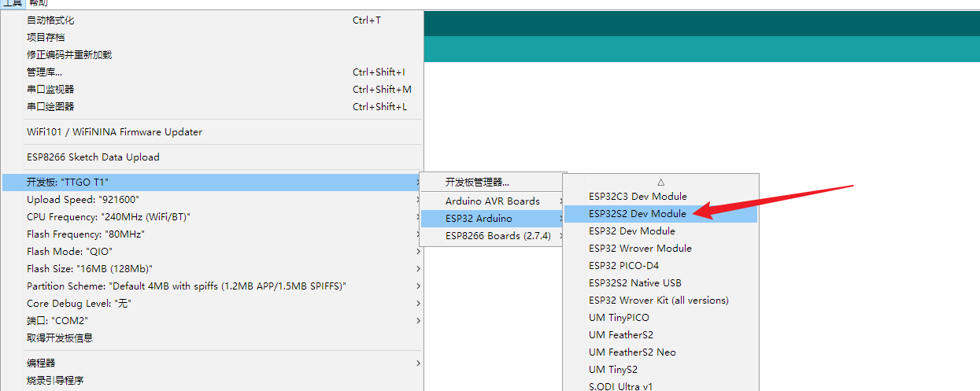Expand the 开发板: "TTGO T1" submenu
Screen dimensions: 980x391
[x=212, y=183]
